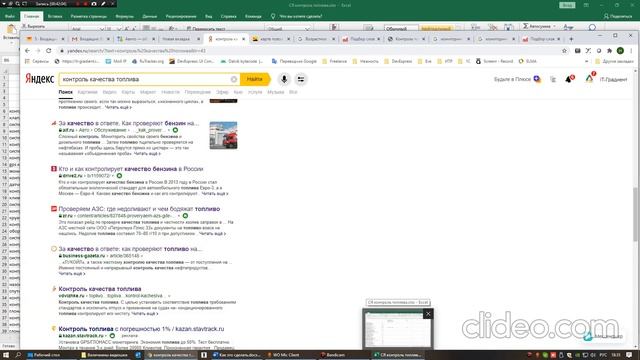Click Excel tell-me lightbulb search box
Viewport: 640px width, 360px height.
297,16
